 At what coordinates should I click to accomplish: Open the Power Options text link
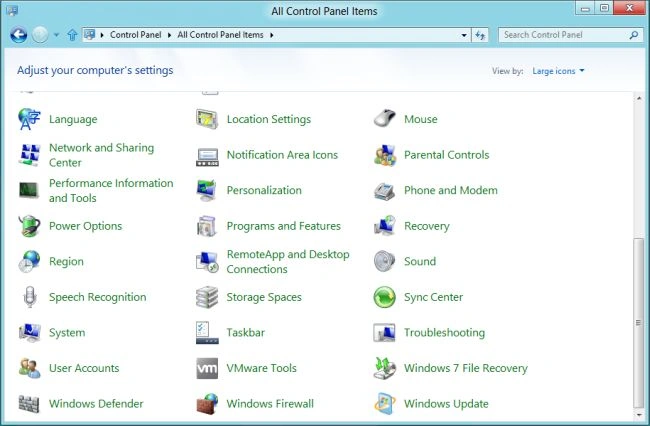(85, 226)
